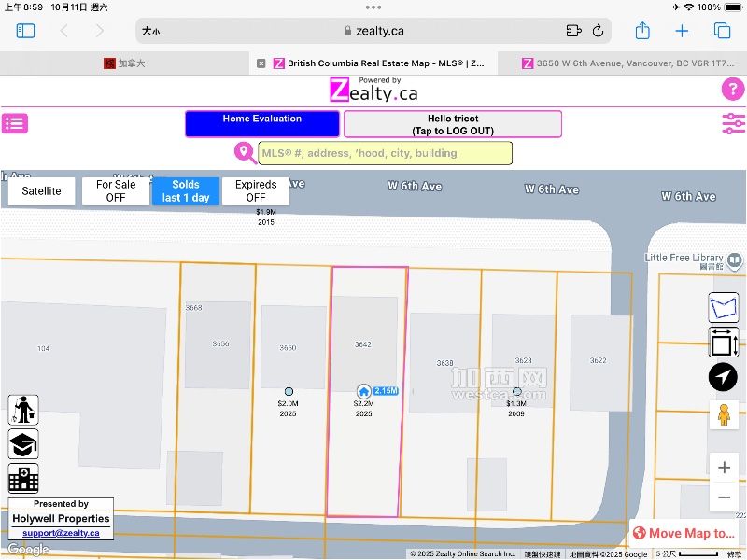The height and width of the screenshot is (560, 747).
Task: Click the hospital building layer icon
Action: coord(23,479)
